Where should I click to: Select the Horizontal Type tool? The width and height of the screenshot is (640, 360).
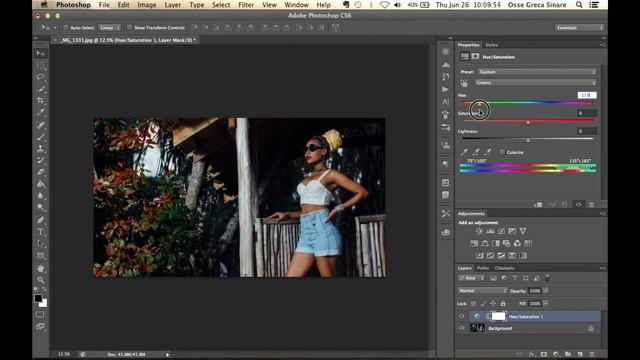40,232
